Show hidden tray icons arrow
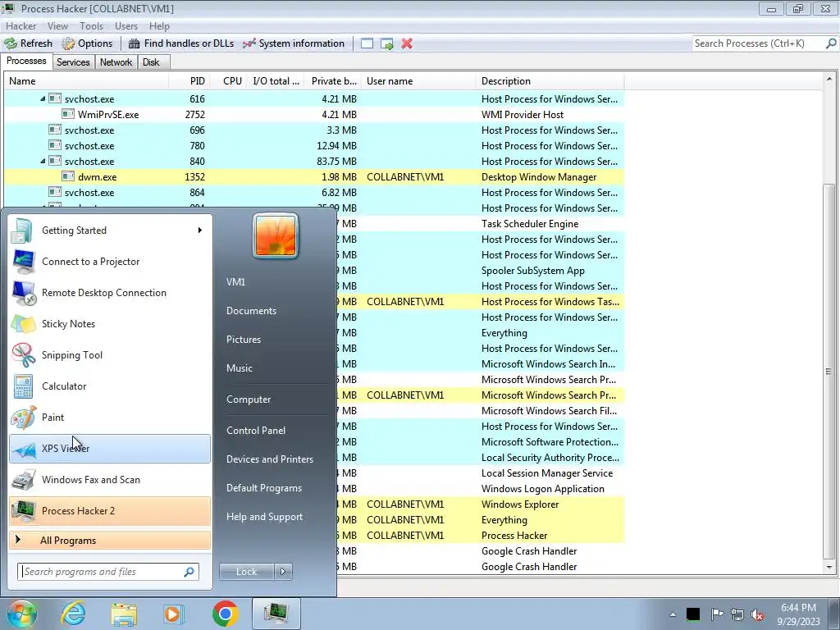This screenshot has height=630, width=840. [673, 614]
